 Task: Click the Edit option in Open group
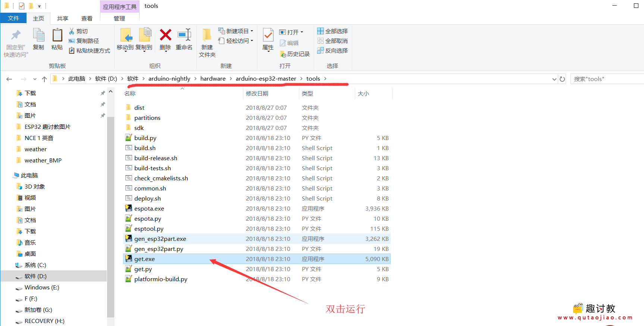[289, 43]
